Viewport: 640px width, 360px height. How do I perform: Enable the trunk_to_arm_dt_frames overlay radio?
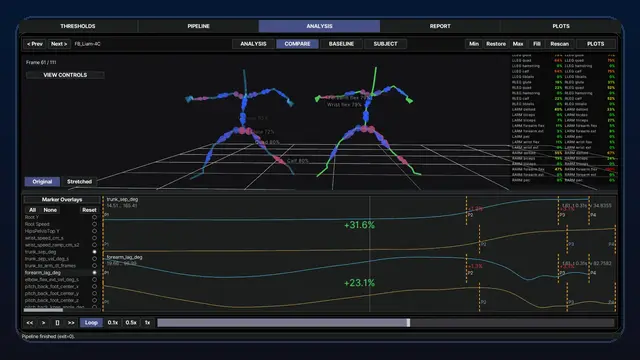(94, 266)
